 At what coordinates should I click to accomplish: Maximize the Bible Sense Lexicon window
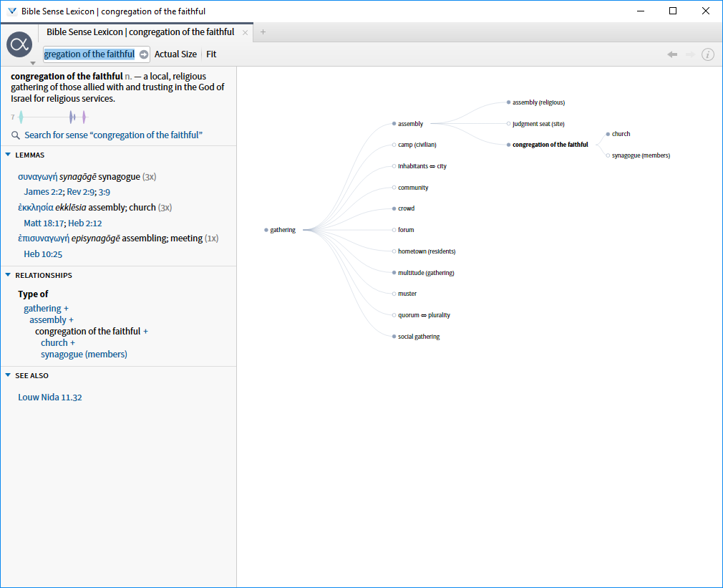pyautogui.click(x=673, y=11)
